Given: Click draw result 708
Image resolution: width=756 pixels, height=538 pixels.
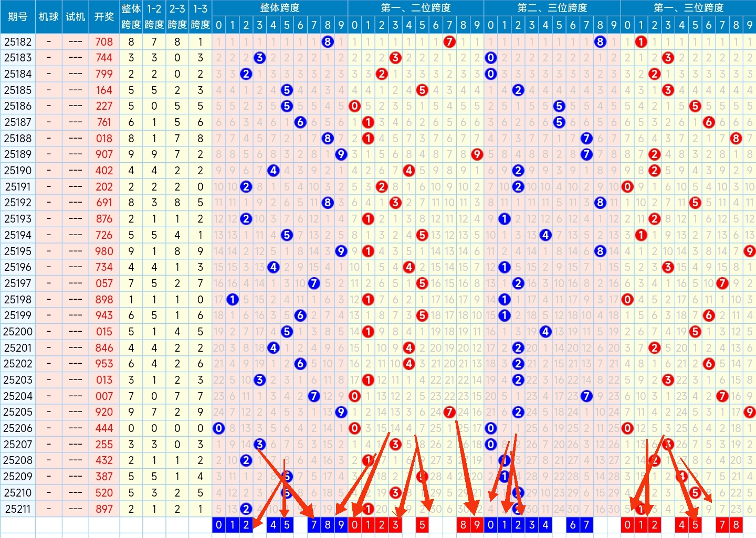Looking at the screenshot, I should (104, 42).
